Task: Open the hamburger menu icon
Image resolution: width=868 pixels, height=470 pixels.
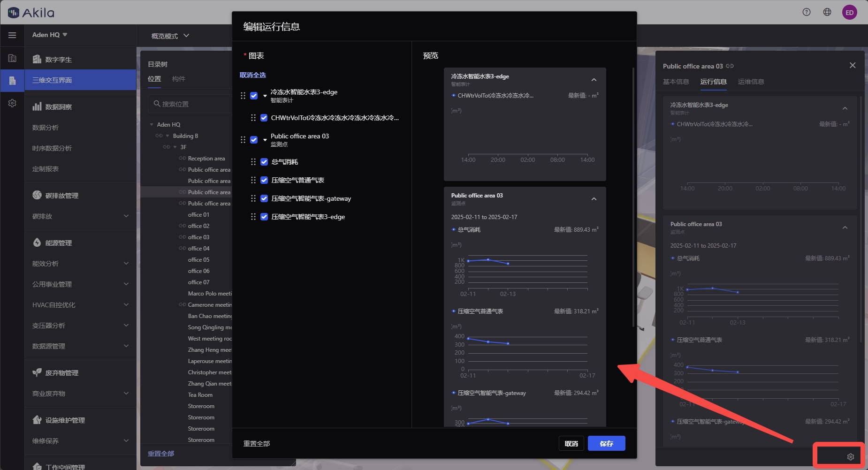Action: [x=12, y=35]
